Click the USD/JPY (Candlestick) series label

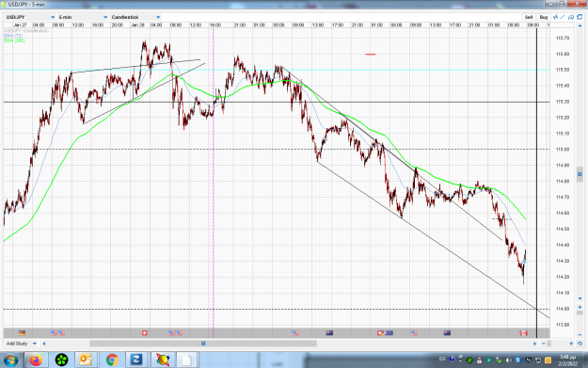pos(26,31)
